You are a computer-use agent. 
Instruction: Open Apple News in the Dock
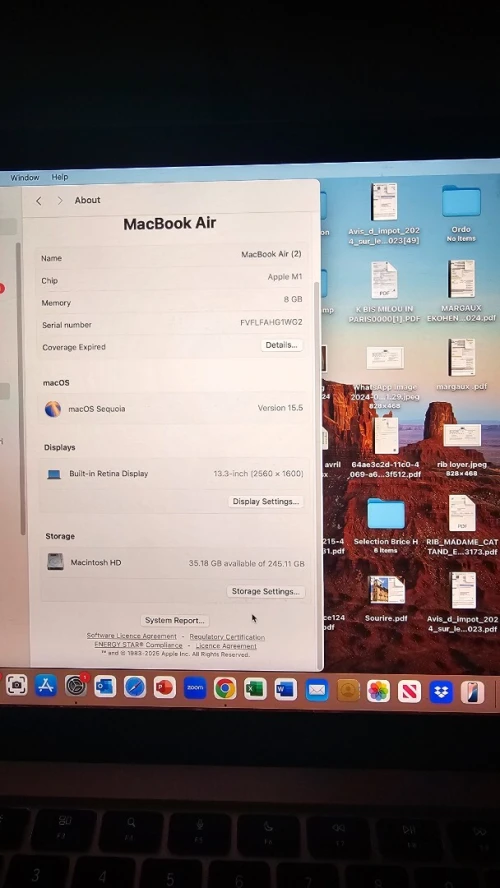point(409,691)
